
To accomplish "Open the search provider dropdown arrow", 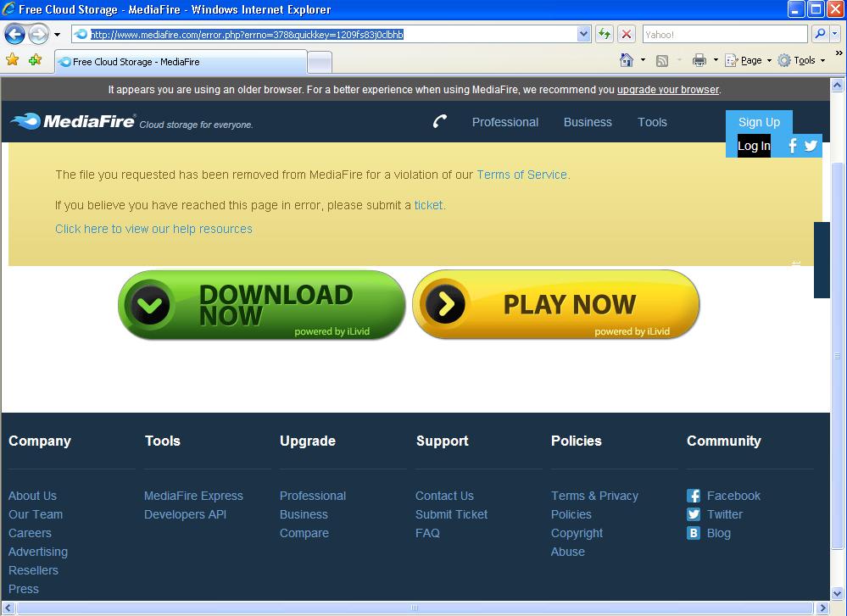I will coord(834,34).
